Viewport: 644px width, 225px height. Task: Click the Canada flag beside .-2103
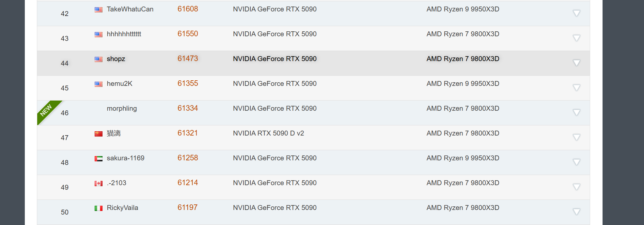98,184
